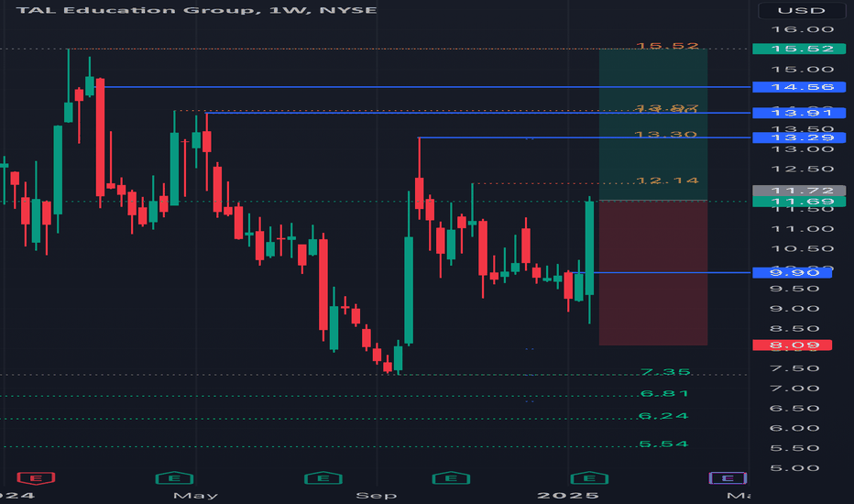
Task: Click the 16.00 value on price scale
Action: (x=803, y=29)
